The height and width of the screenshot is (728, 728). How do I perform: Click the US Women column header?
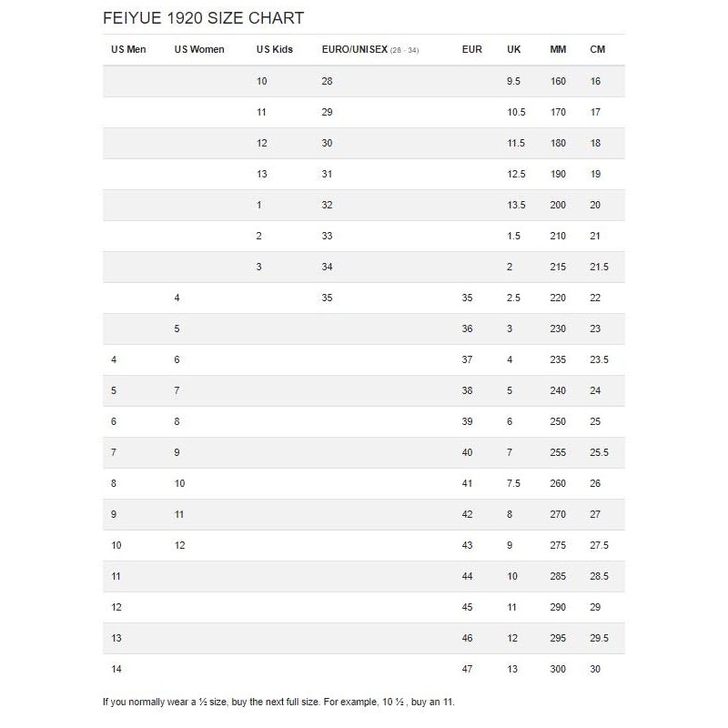(x=199, y=49)
